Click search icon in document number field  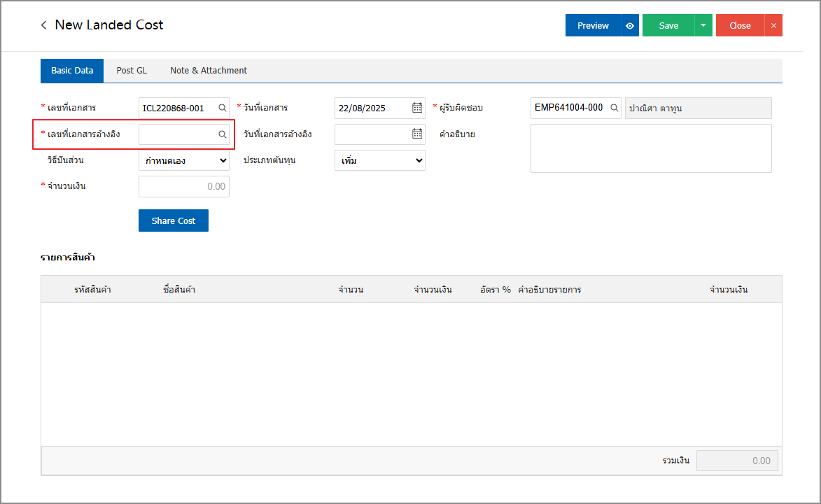[x=222, y=108]
